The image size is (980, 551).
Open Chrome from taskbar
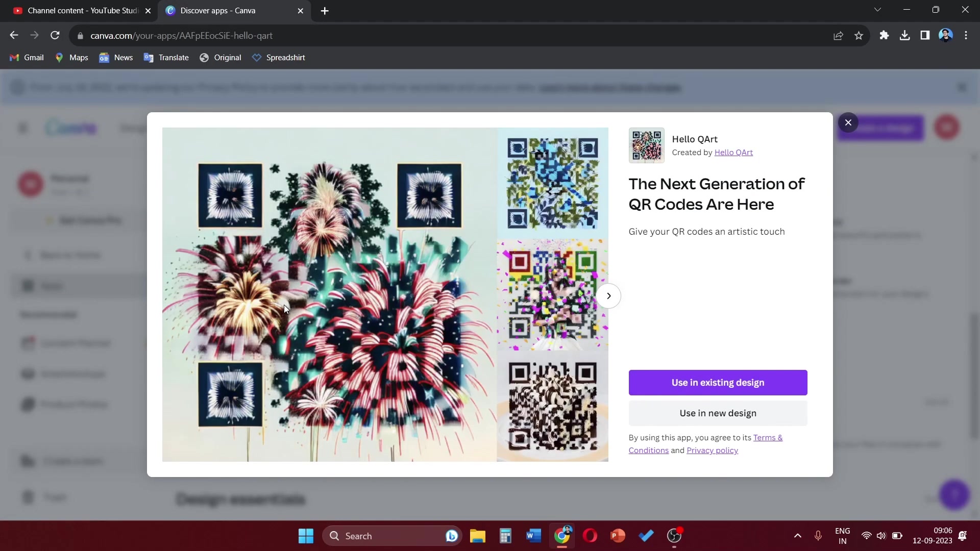pos(562,536)
